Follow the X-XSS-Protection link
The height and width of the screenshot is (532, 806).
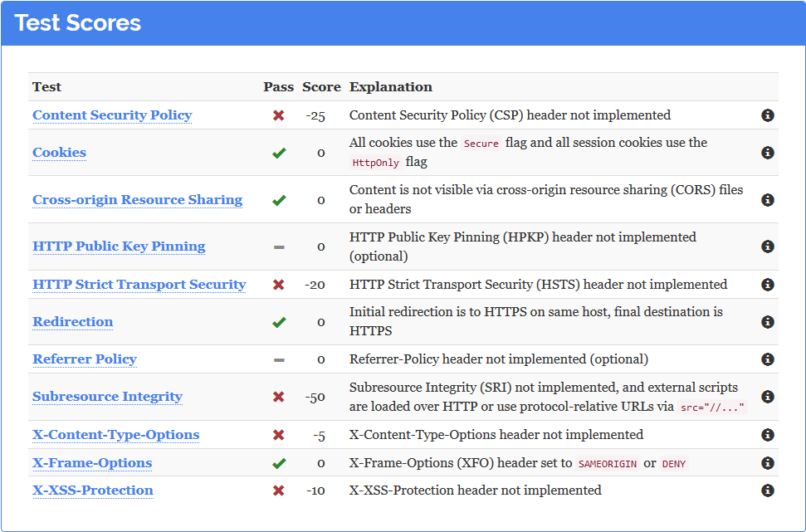pyautogui.click(x=92, y=491)
